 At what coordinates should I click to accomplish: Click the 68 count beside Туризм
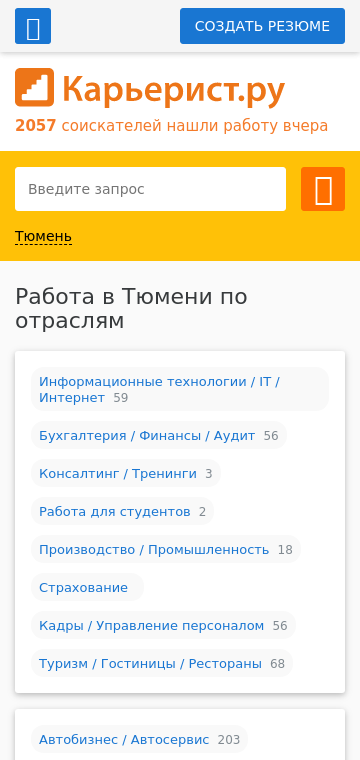[278, 664]
